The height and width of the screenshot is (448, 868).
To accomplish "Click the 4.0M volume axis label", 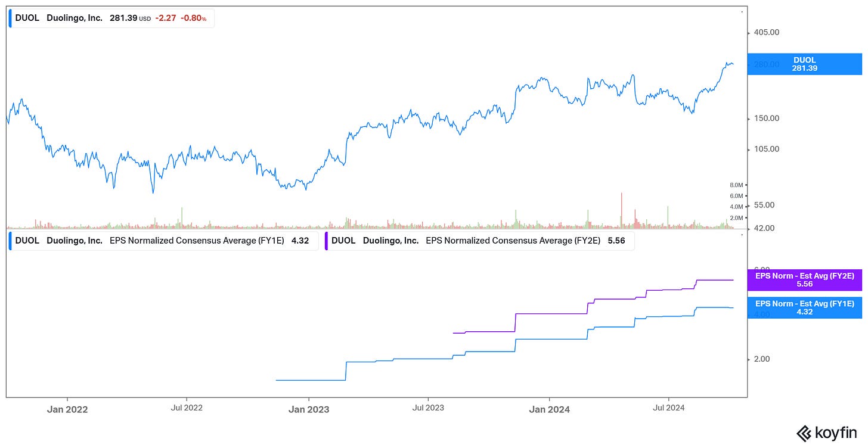I will (736, 207).
